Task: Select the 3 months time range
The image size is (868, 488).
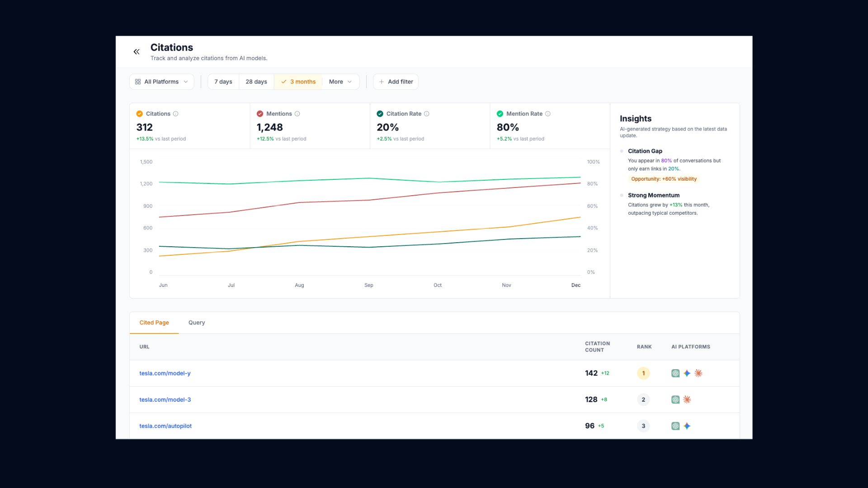Action: 298,82
